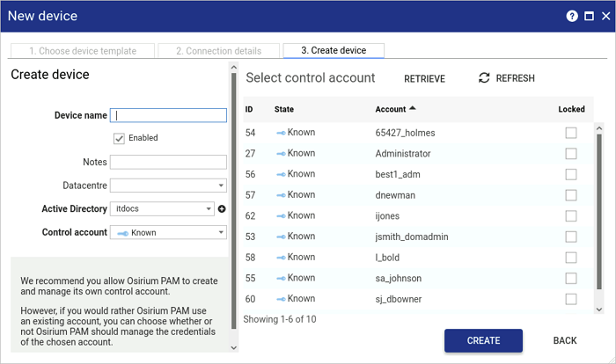Toggle Locked checkbox for jsmith_domadmin
The height and width of the screenshot is (364, 616).
pos(571,237)
